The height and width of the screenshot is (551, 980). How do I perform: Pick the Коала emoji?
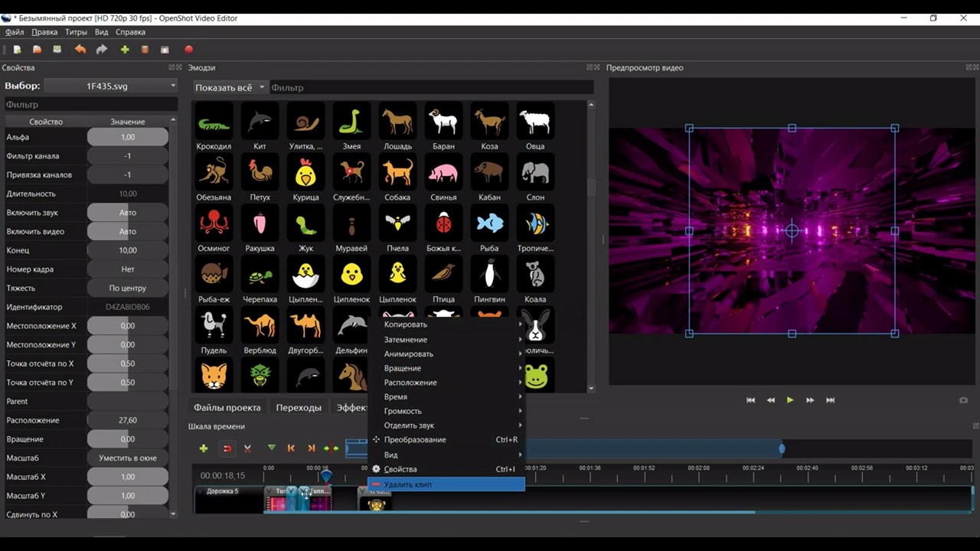[x=535, y=280]
